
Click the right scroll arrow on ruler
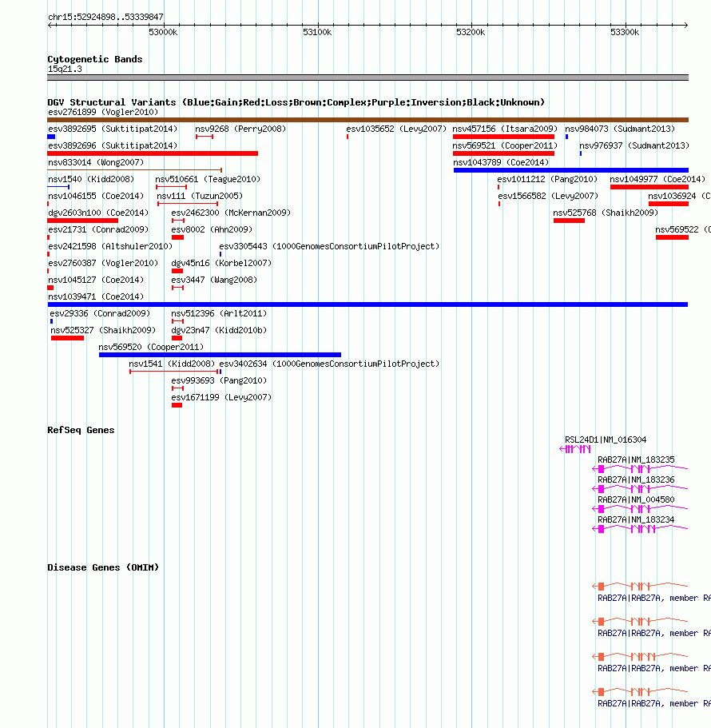(685, 25)
